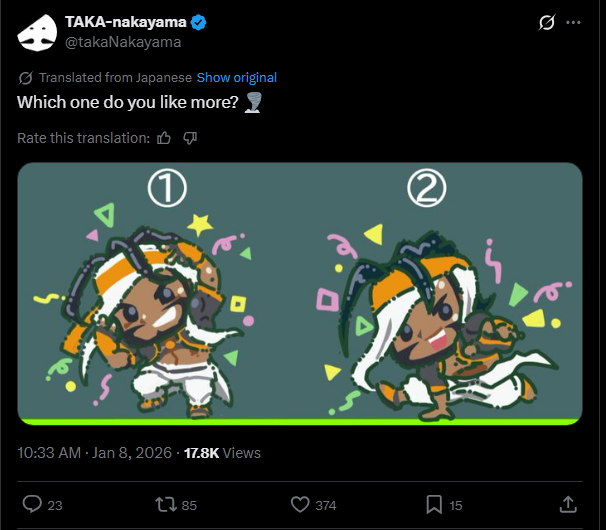Show original Japanese text

[x=236, y=77]
